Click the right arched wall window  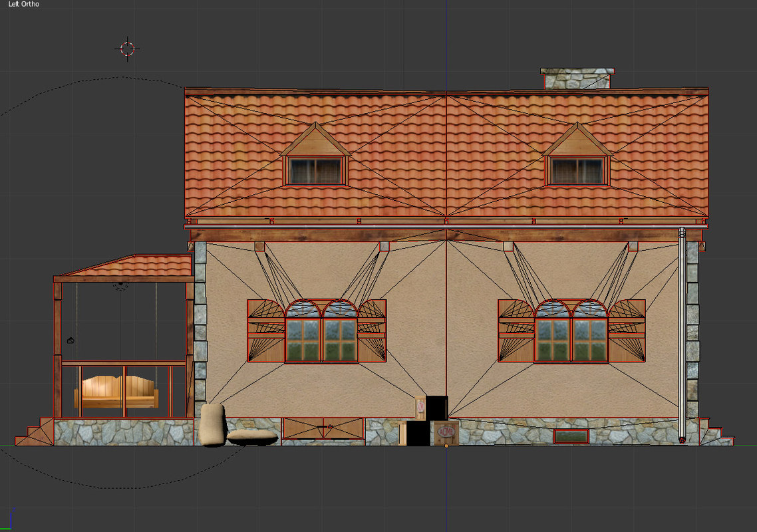coord(571,331)
